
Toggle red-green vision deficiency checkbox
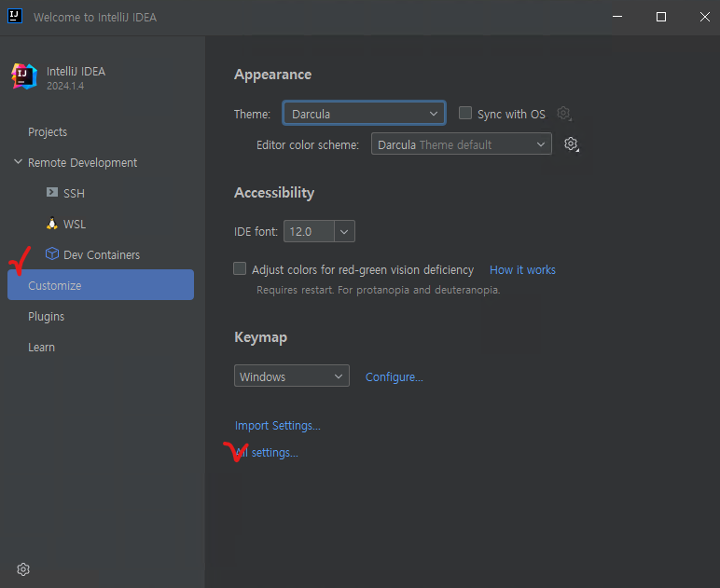pyautogui.click(x=240, y=268)
